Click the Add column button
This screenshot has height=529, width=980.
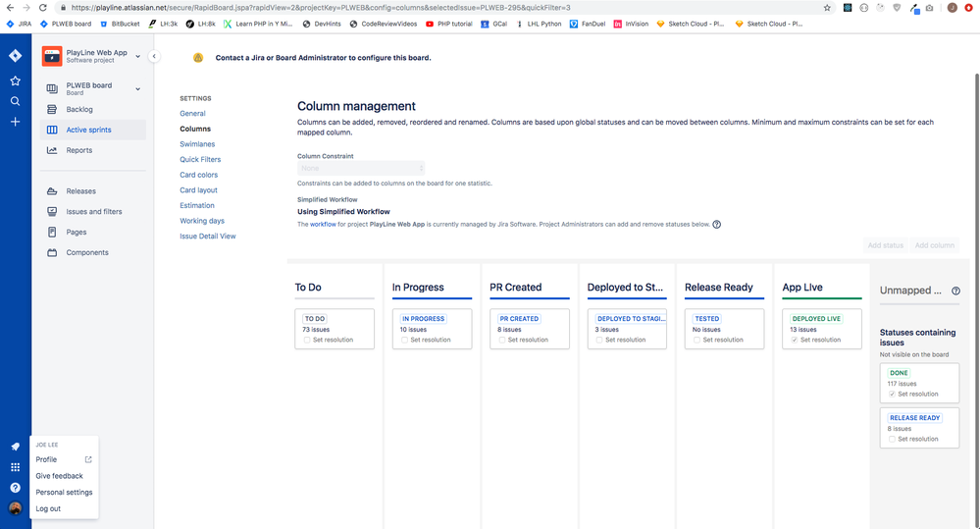pos(934,245)
